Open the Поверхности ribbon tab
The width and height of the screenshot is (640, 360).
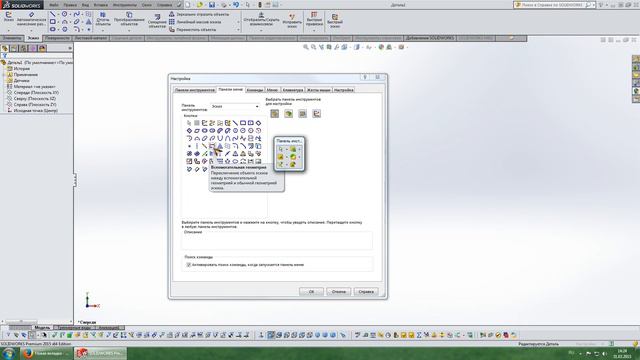click(57, 38)
